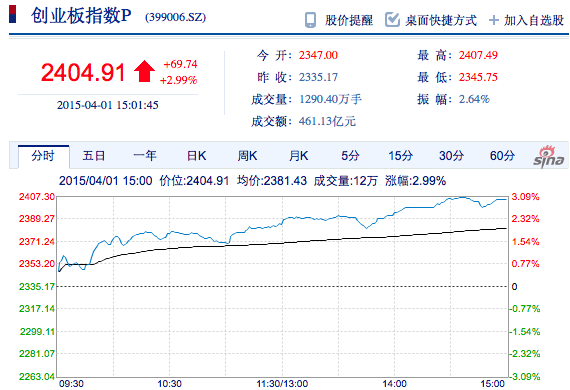Click the chart date 2015/04/01 15:00
This screenshot has width=570, height=390.
(x=105, y=181)
